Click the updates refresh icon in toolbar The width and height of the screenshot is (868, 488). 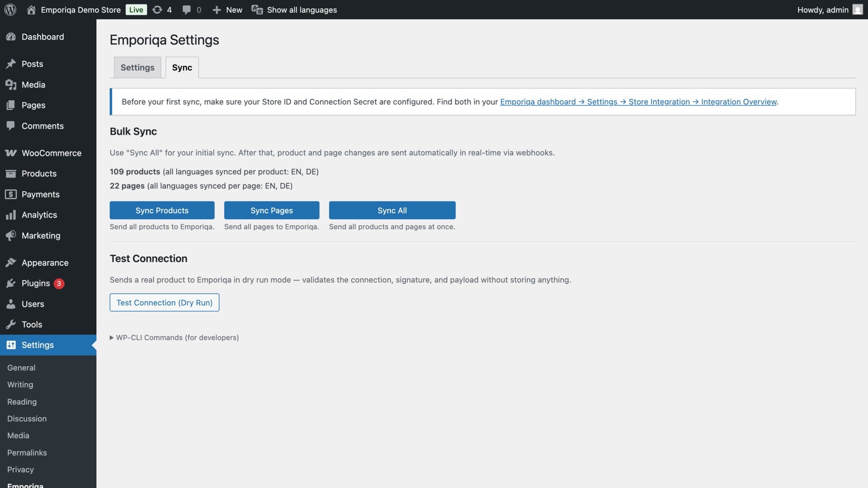[157, 9]
